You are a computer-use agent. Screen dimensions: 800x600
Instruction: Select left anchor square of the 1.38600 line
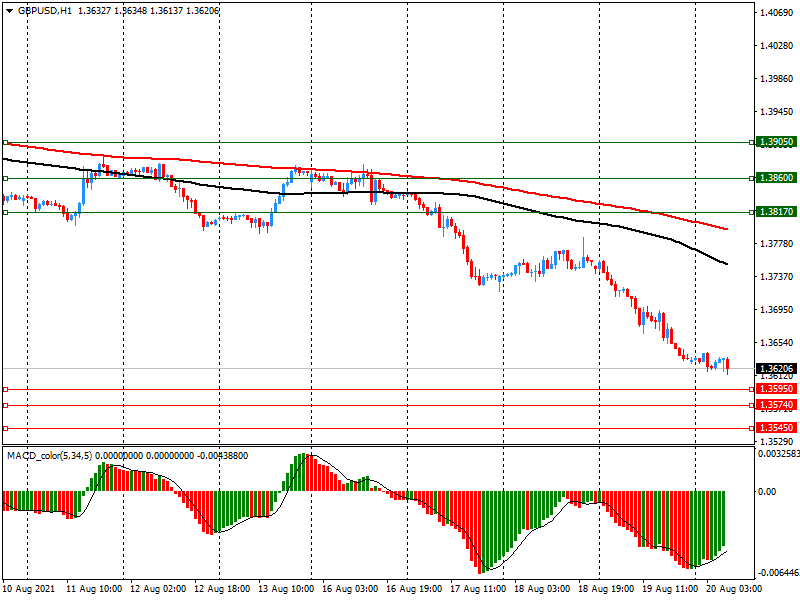6,179
